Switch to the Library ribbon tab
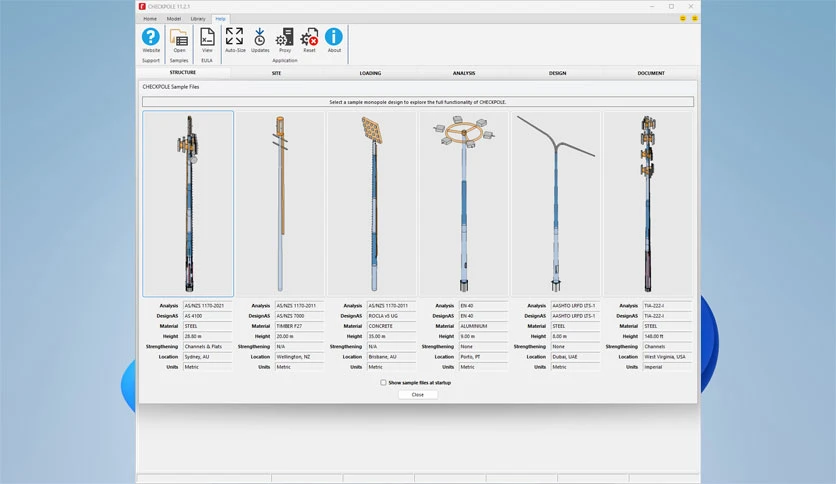 198,19
